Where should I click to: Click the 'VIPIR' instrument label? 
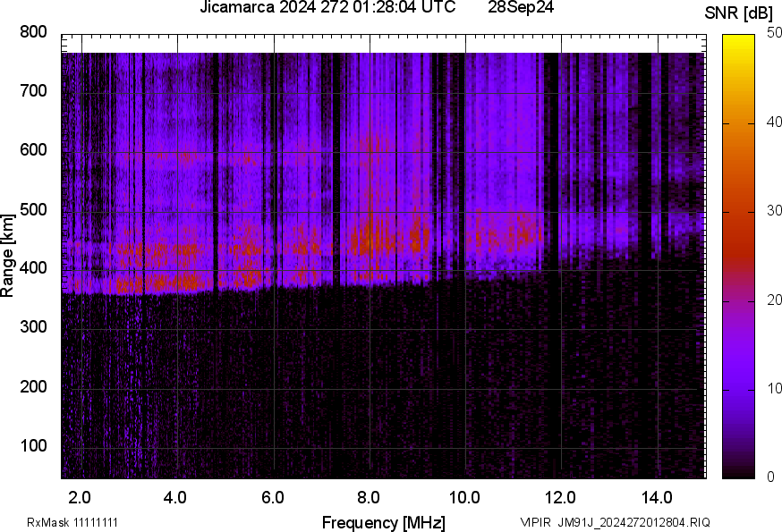[x=536, y=522]
